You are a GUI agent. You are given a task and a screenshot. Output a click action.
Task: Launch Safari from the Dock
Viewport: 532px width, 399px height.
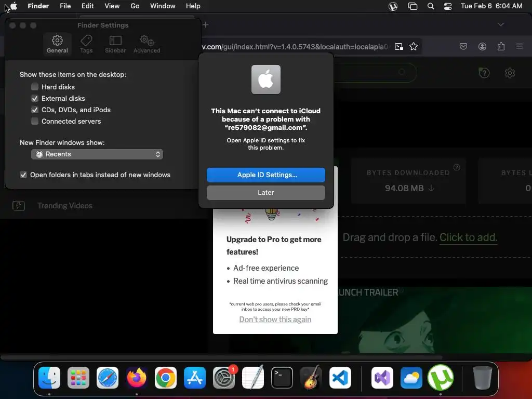[108, 378]
